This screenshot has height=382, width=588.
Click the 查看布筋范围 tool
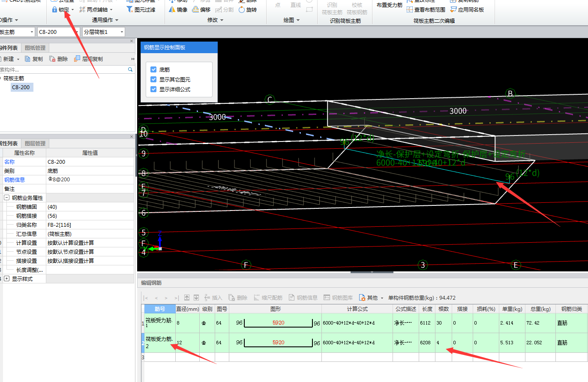[426, 9]
